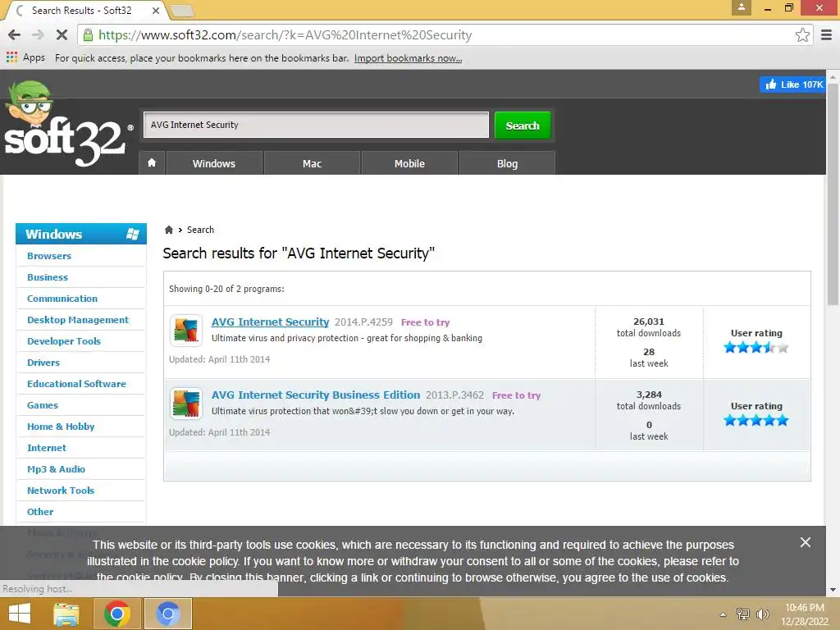Bookmark this page with the star icon
The height and width of the screenshot is (630, 840).
click(x=802, y=34)
